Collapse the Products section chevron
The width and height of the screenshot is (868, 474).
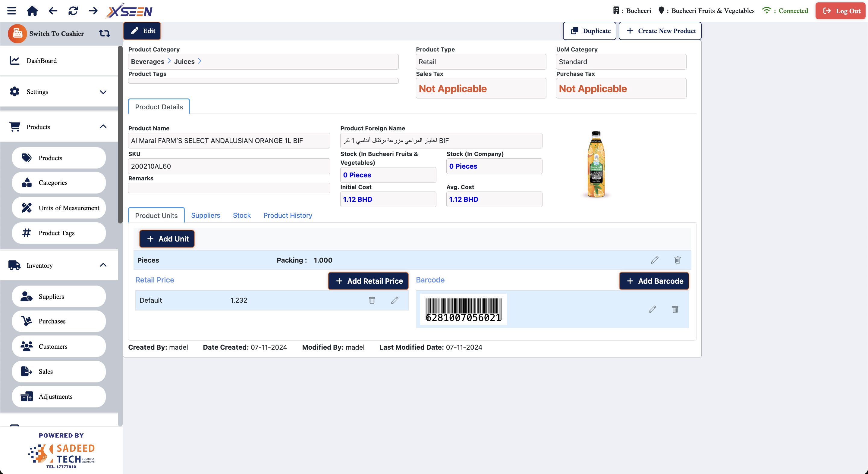103,126
